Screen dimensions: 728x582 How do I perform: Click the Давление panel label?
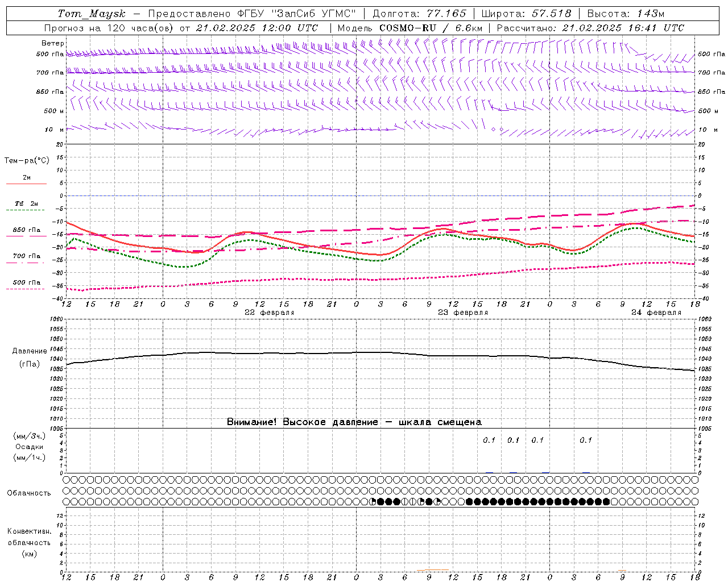(x=30, y=351)
